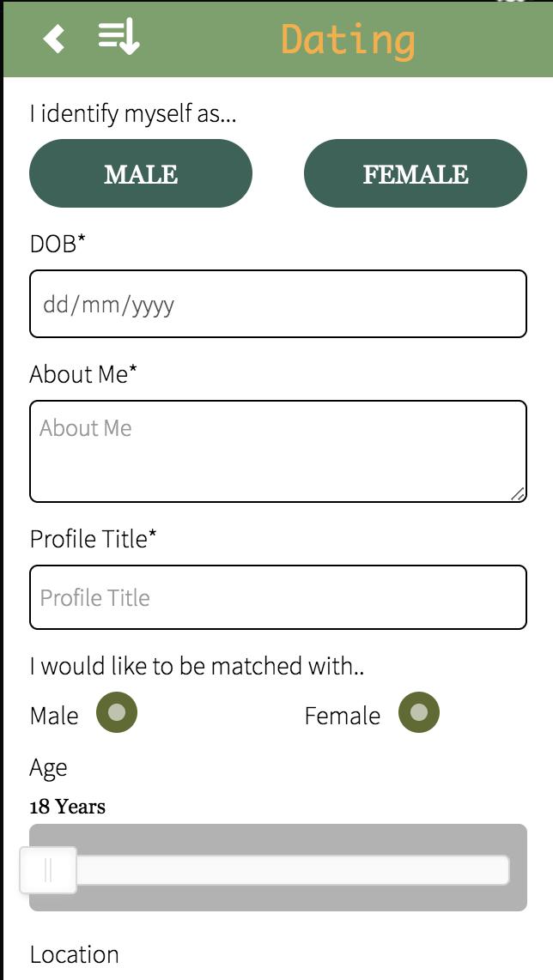Select the Male match radio button
This screenshot has width=553, height=980.
click(117, 713)
